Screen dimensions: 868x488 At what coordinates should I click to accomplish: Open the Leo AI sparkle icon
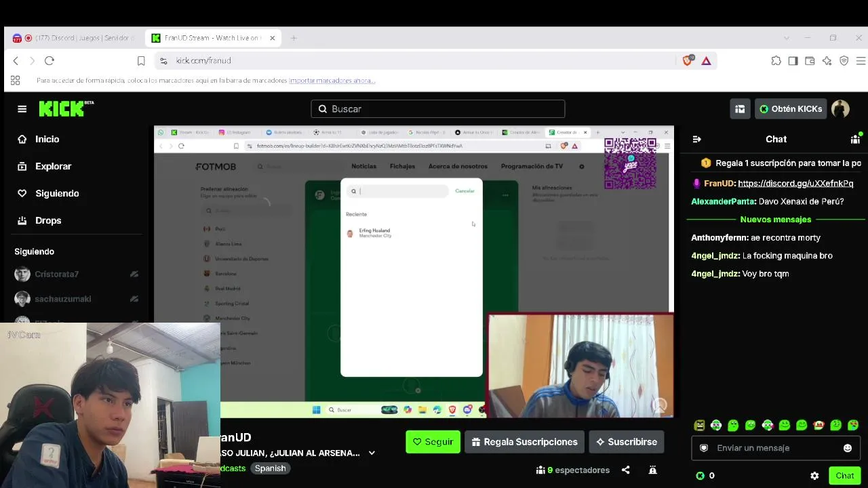pyautogui.click(x=827, y=61)
